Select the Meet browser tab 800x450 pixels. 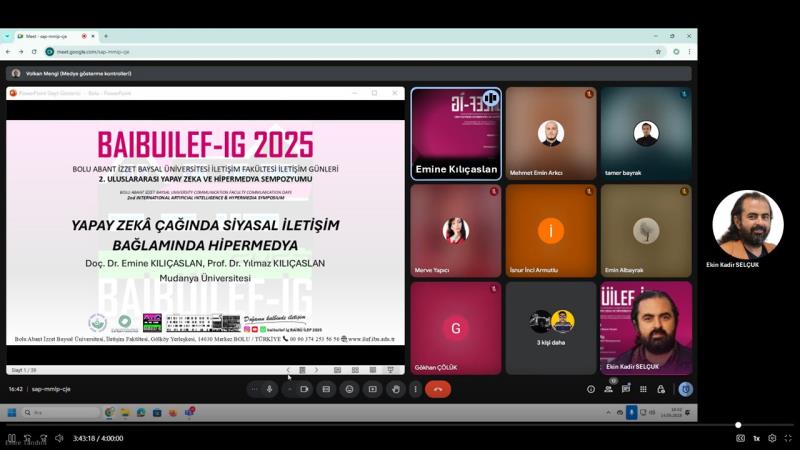(55, 36)
